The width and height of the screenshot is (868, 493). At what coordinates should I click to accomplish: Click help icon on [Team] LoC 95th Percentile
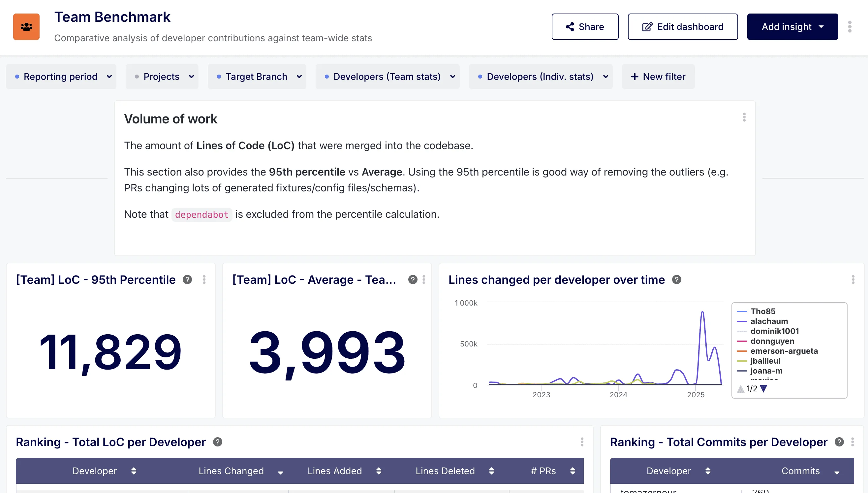tap(187, 279)
